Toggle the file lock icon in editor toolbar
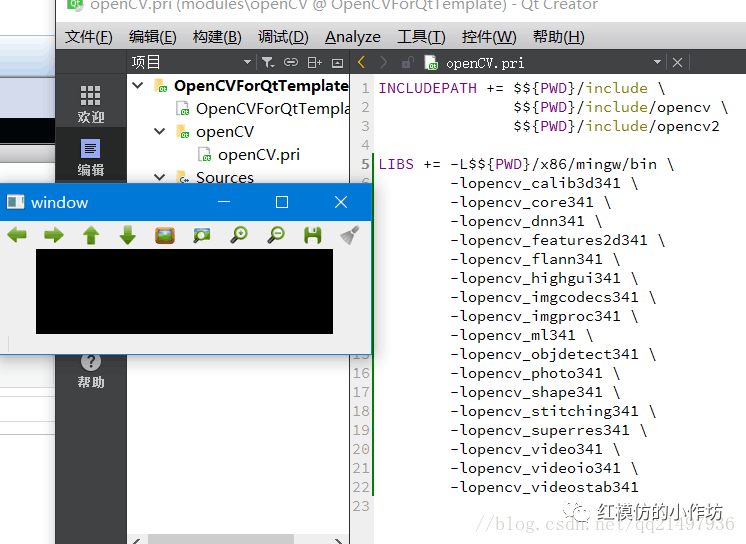 click(407, 62)
